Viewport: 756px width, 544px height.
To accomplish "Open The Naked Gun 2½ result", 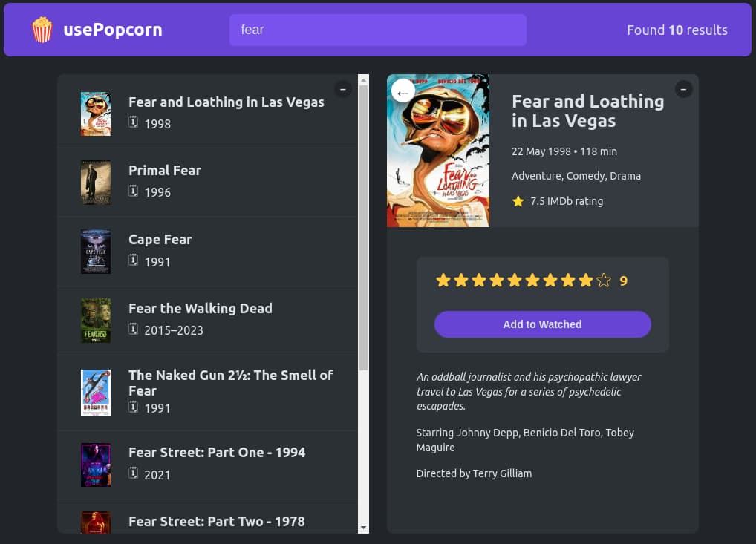I will click(207, 393).
